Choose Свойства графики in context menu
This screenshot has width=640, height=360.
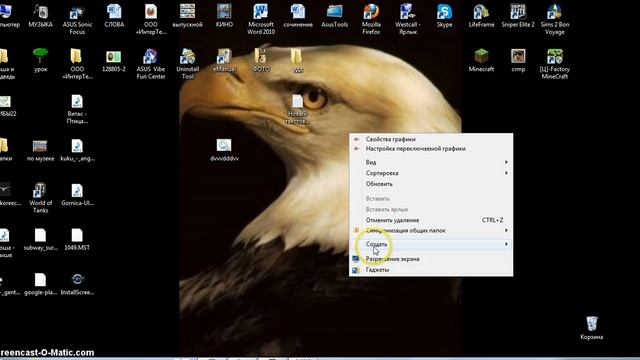click(x=431, y=139)
